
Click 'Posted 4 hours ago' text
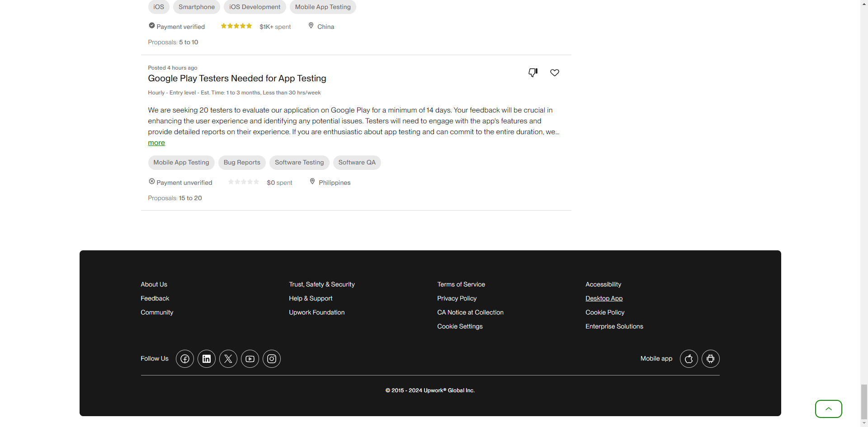click(173, 68)
